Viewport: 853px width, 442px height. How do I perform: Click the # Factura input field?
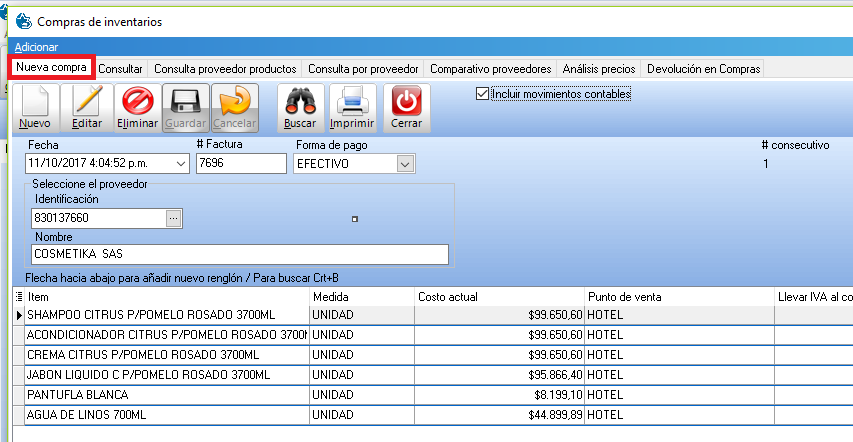[241, 163]
